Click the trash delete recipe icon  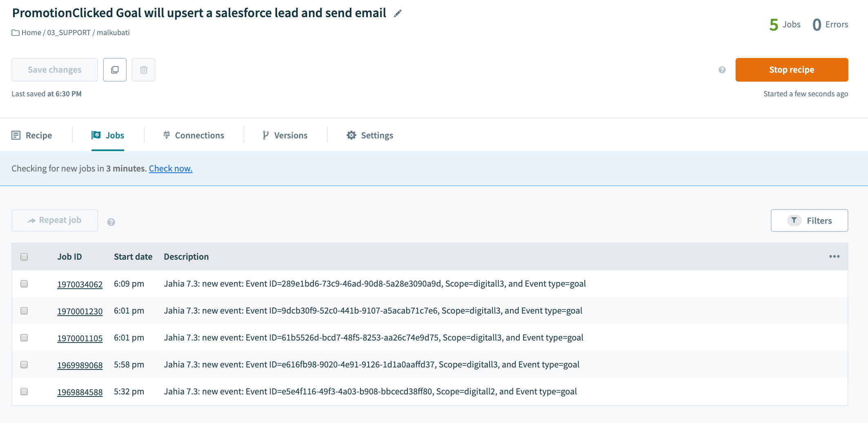143,70
